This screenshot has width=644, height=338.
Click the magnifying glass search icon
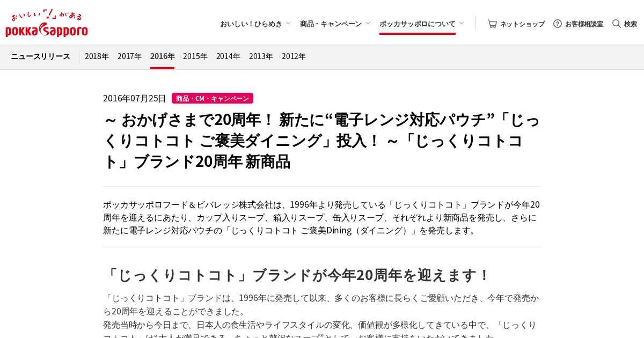tap(617, 24)
